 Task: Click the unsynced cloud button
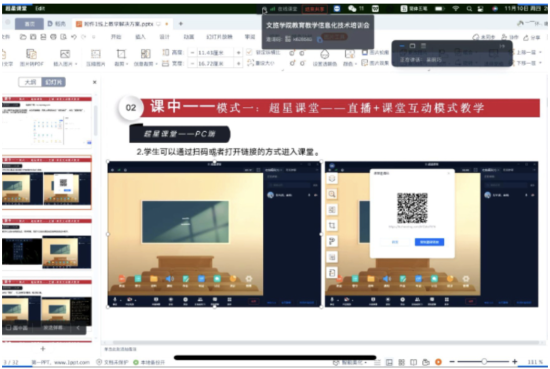(484, 37)
